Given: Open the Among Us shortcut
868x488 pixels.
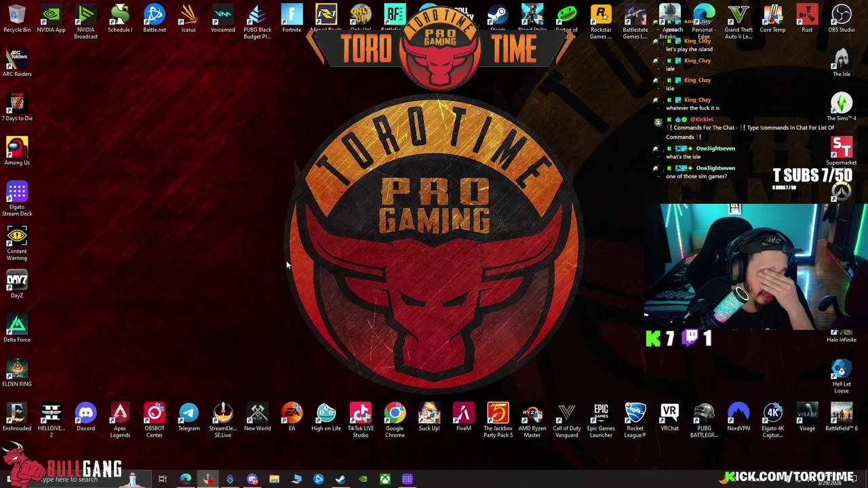Looking at the screenshot, I should 17,152.
